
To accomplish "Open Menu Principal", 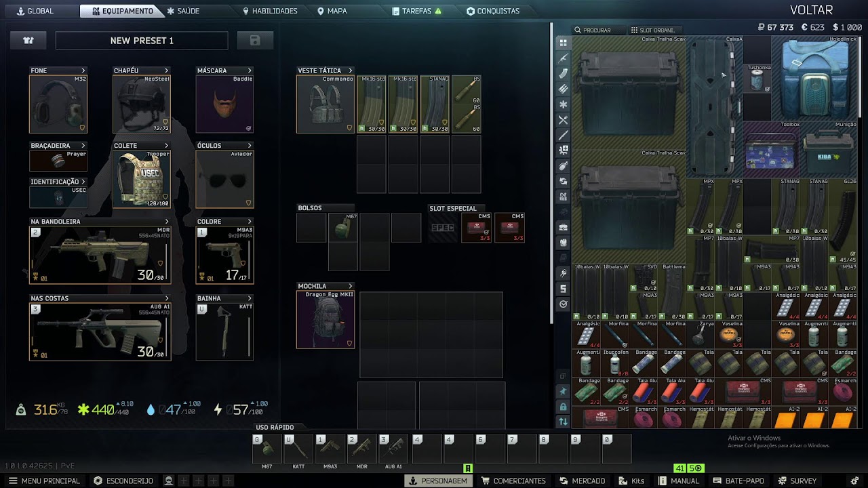I will pos(44,481).
